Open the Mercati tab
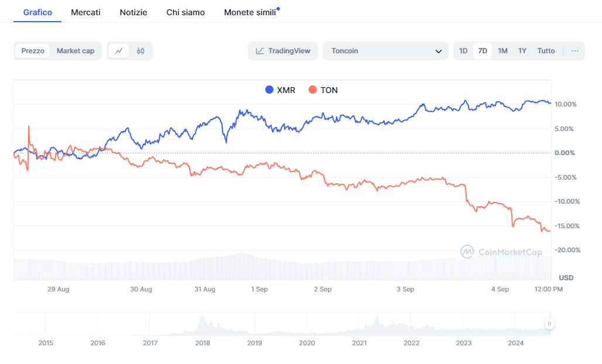This screenshot has width=602, height=364. pyautogui.click(x=85, y=12)
